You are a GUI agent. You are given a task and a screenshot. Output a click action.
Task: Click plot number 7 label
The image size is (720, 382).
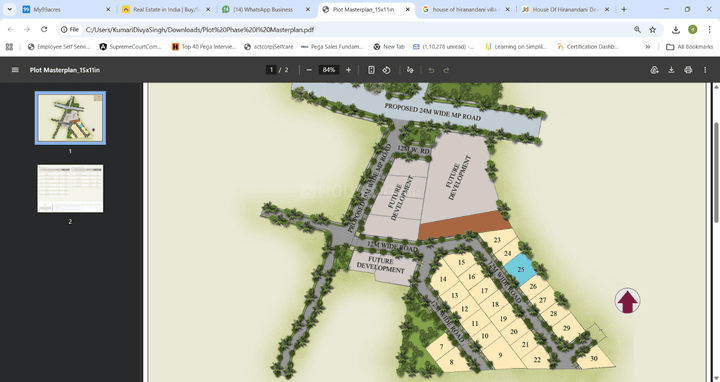(442, 347)
